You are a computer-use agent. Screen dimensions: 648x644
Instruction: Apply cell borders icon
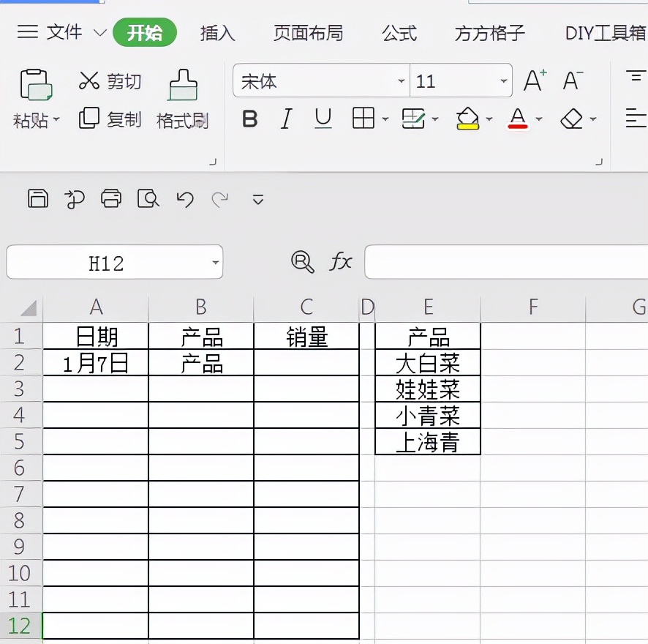363,119
